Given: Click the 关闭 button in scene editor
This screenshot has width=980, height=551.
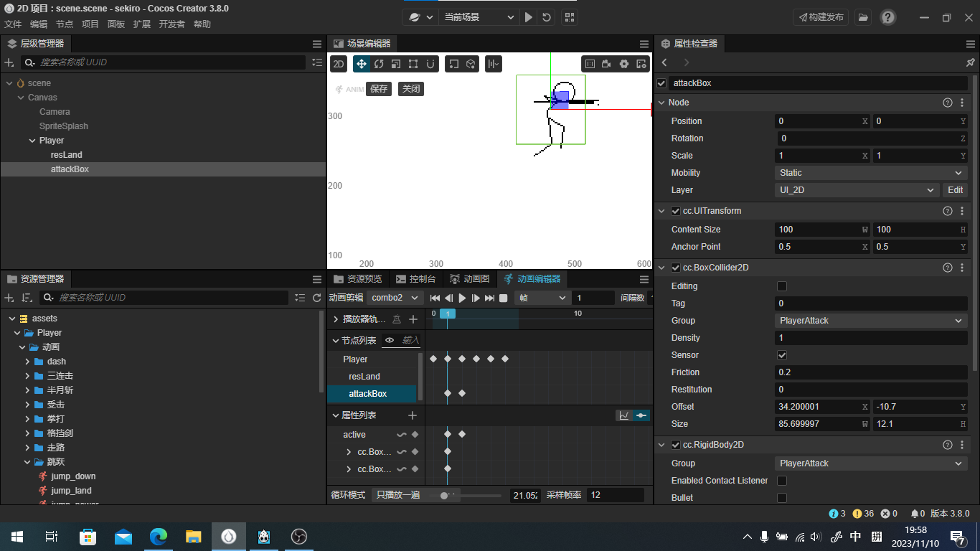Looking at the screenshot, I should pos(411,89).
